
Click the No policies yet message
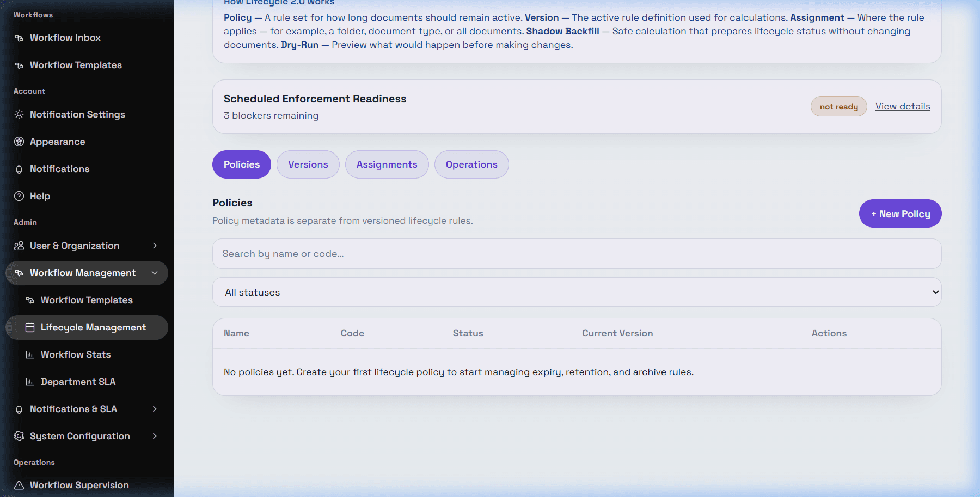point(458,372)
